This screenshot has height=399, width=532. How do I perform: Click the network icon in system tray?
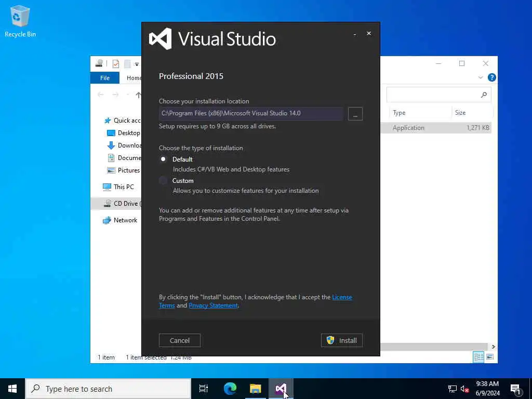[x=453, y=389]
